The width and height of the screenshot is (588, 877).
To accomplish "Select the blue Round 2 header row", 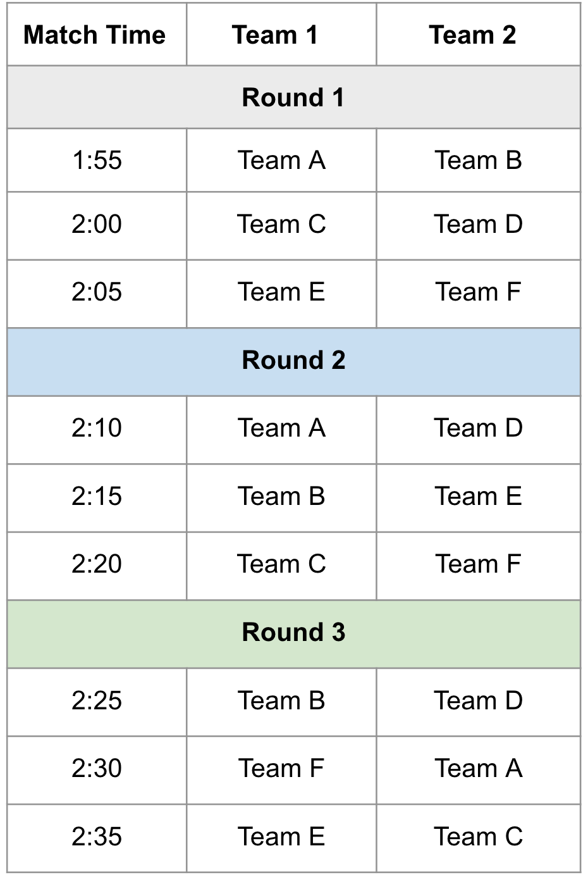I will (293, 361).
